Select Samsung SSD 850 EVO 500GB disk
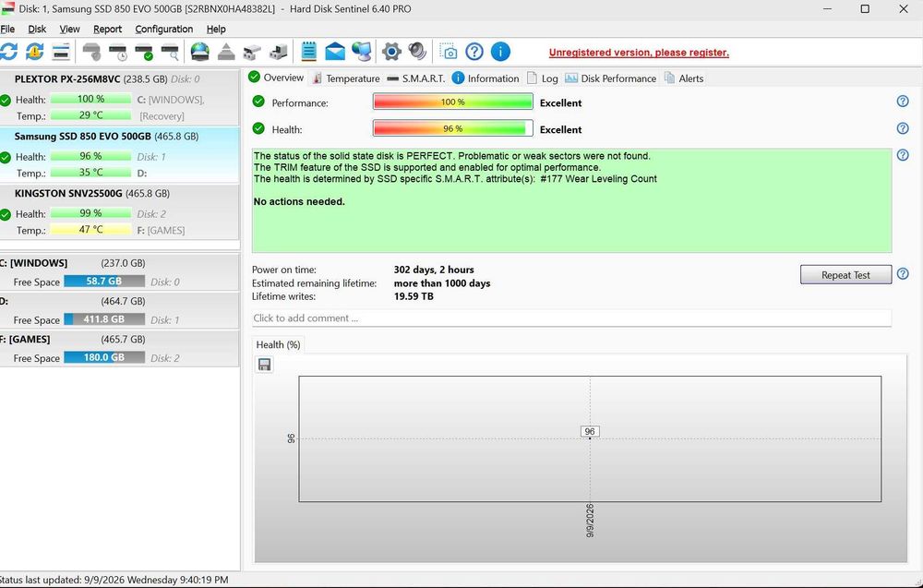Screen dimensions: 923x588 [x=119, y=154]
